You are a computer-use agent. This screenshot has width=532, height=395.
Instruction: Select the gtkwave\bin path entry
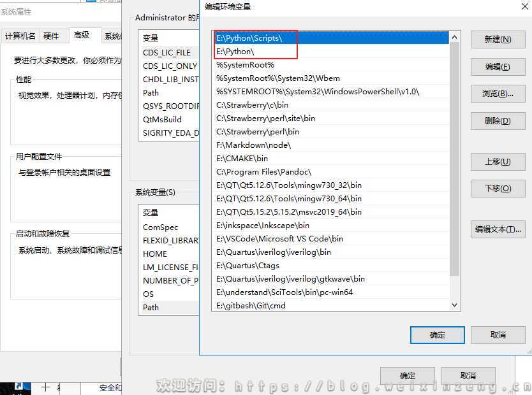(x=331, y=279)
